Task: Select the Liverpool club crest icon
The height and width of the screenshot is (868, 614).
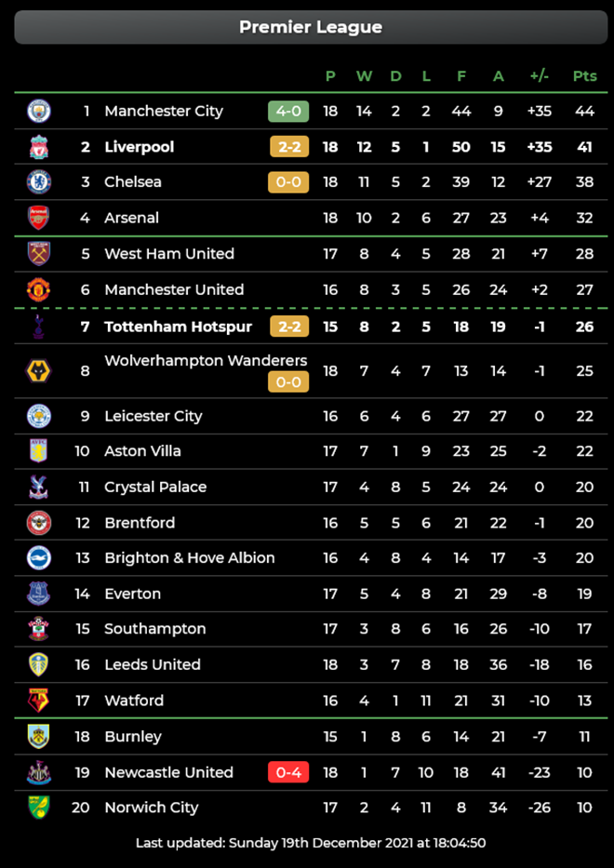Action: [x=38, y=146]
